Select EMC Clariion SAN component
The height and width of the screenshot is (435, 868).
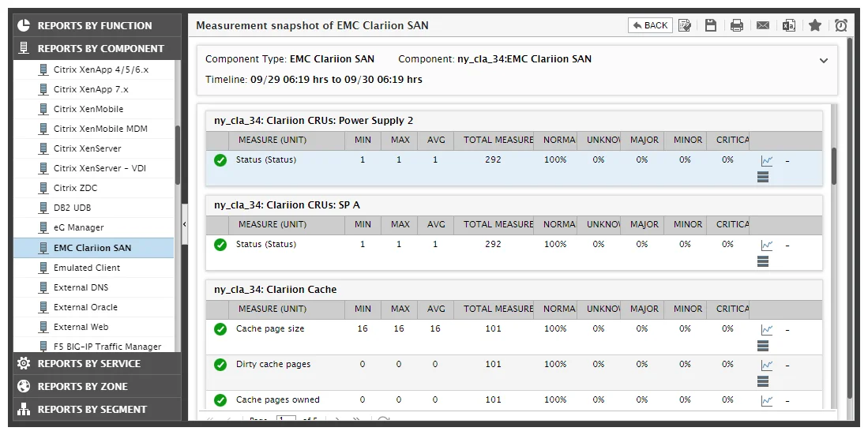pos(93,248)
